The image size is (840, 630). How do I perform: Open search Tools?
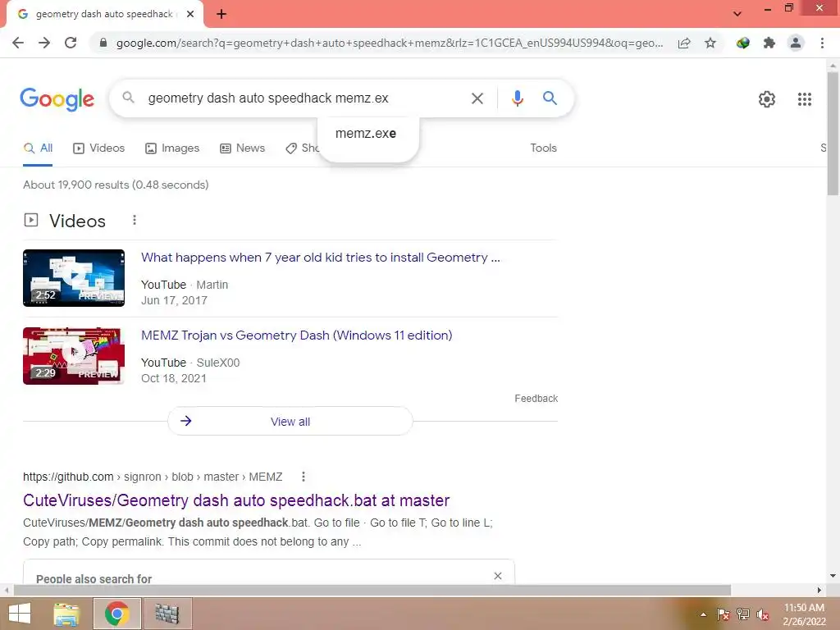pos(543,148)
